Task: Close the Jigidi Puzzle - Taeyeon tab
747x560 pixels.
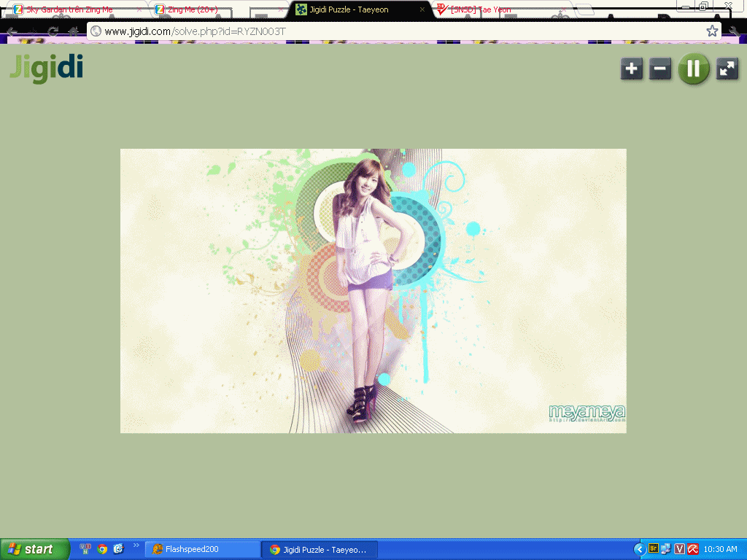Action: tap(422, 9)
